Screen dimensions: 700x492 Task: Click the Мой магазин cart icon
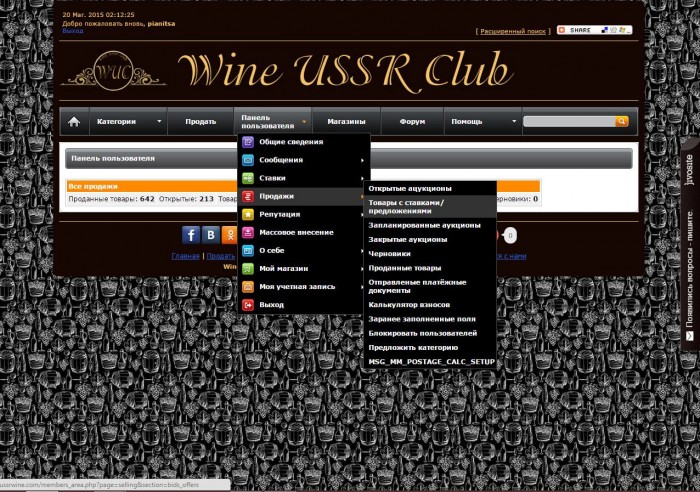tap(248, 268)
